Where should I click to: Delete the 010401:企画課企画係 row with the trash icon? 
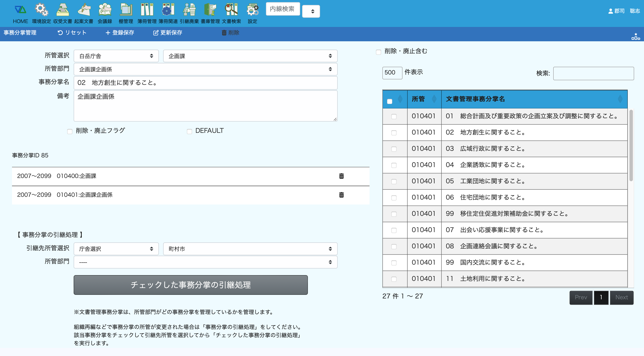coord(341,195)
